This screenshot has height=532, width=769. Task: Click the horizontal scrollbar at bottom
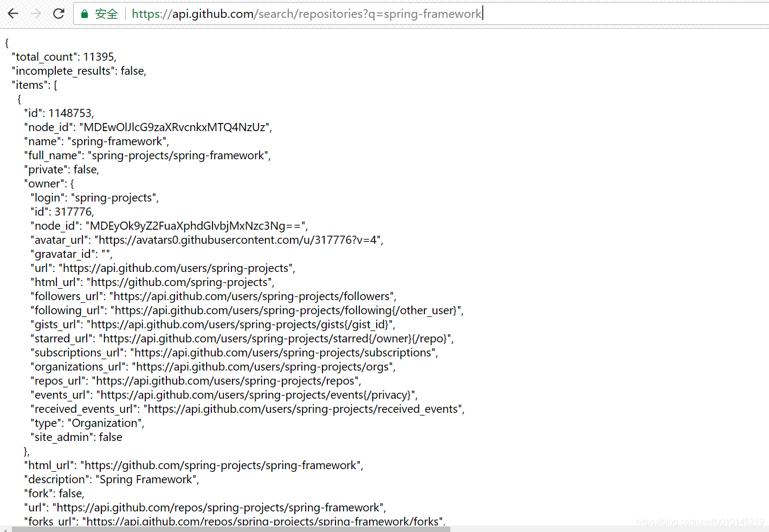231,529
